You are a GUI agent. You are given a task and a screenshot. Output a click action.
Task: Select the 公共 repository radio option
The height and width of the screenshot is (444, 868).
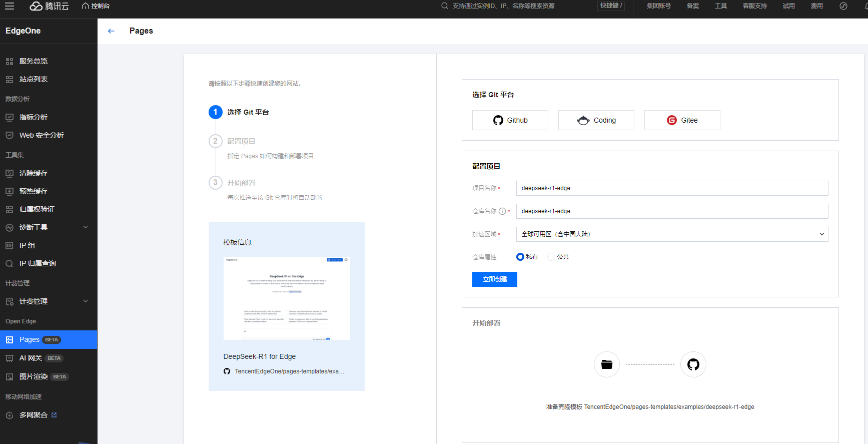pyautogui.click(x=551, y=257)
